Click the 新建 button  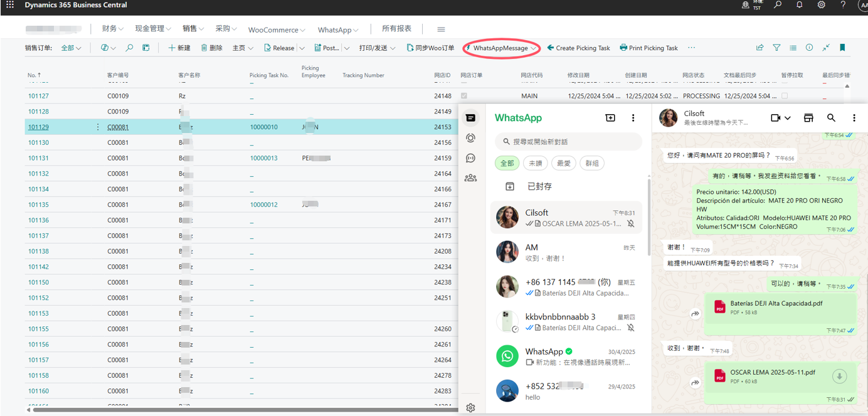point(179,48)
